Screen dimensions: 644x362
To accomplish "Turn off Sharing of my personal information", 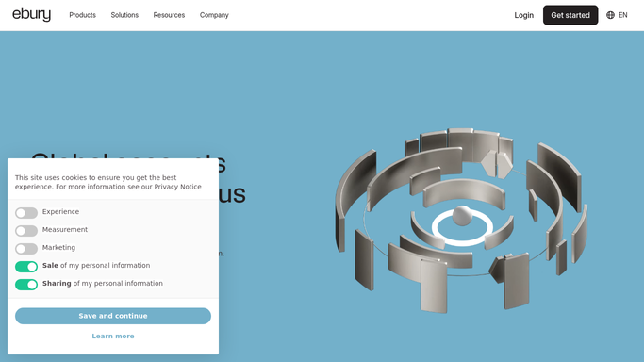I will (x=26, y=285).
